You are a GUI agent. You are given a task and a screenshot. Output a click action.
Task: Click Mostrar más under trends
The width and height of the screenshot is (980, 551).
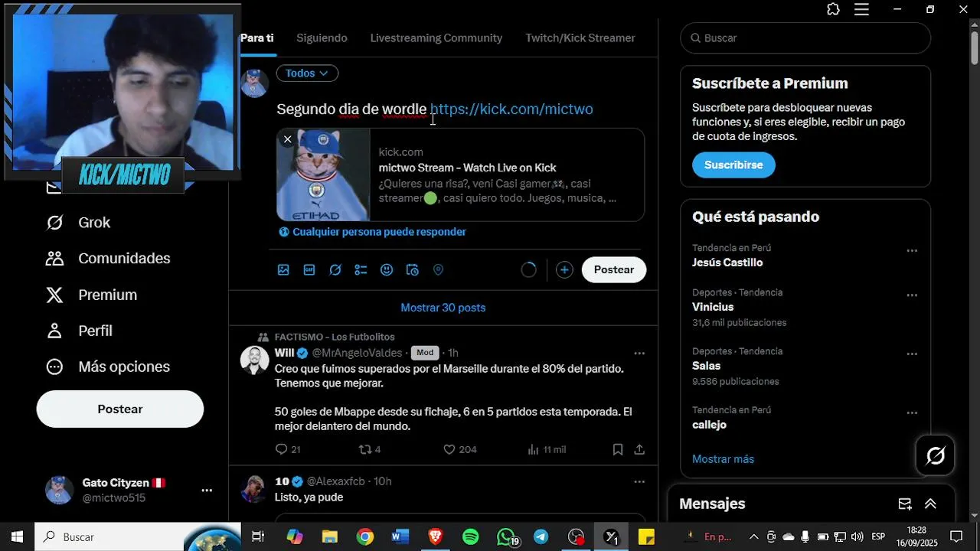pyautogui.click(x=723, y=459)
